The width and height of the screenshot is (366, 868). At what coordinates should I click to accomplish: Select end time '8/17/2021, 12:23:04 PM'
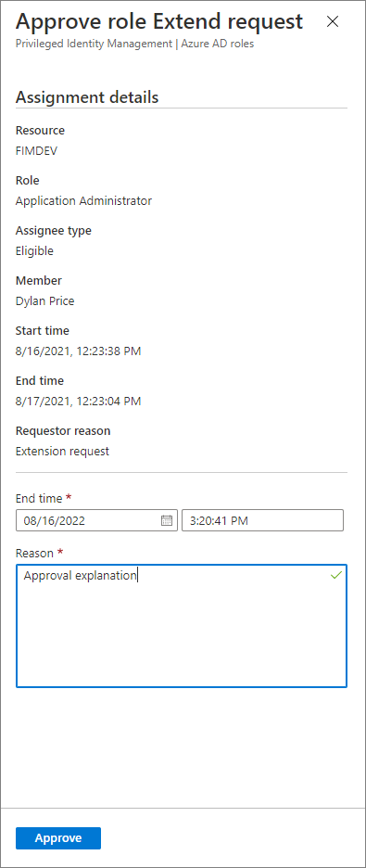pyautogui.click(x=78, y=401)
